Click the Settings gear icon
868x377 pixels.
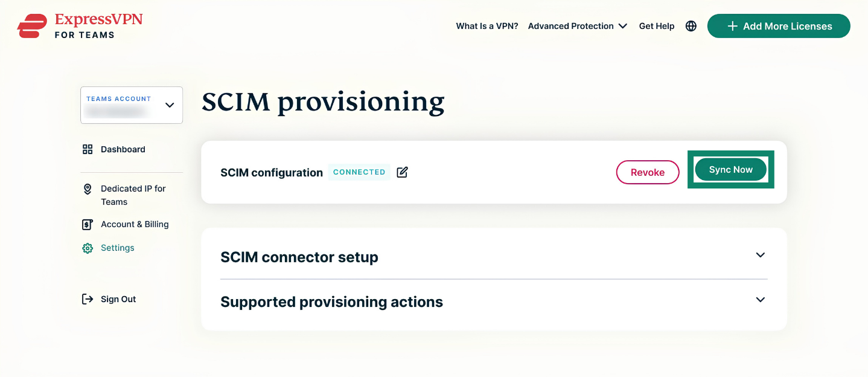click(x=88, y=248)
